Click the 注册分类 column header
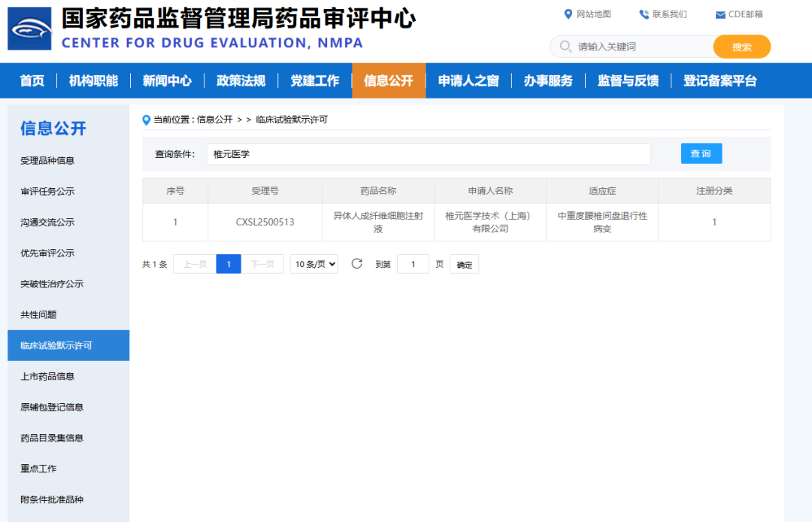The image size is (812, 522). pos(714,191)
